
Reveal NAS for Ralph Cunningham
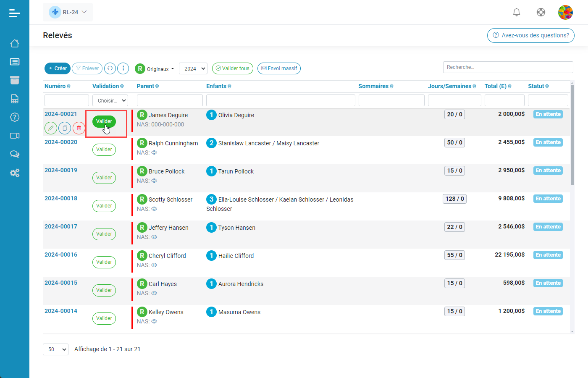(154, 153)
